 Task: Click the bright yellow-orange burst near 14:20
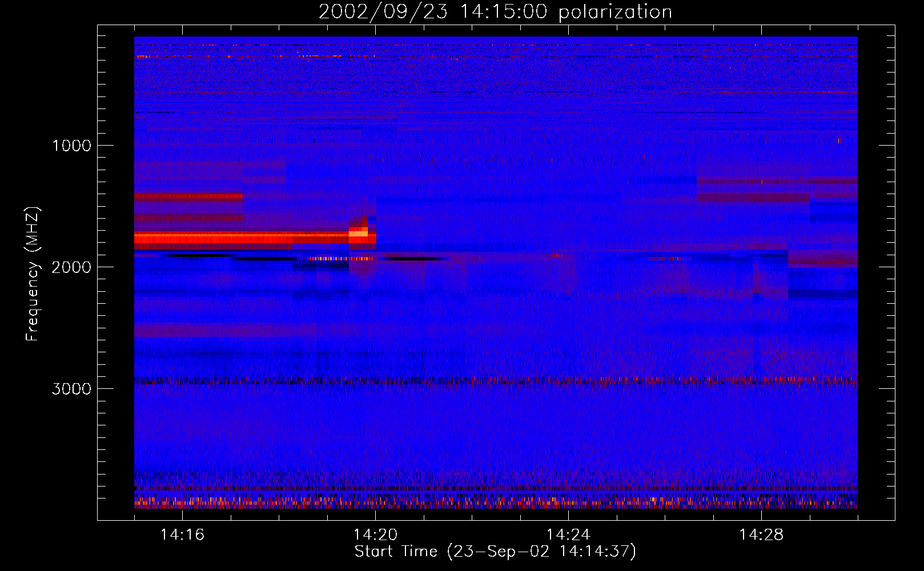pos(359,232)
